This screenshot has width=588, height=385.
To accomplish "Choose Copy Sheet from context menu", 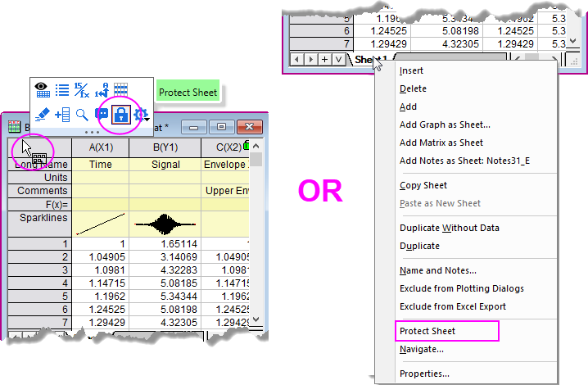I will 423,185.
